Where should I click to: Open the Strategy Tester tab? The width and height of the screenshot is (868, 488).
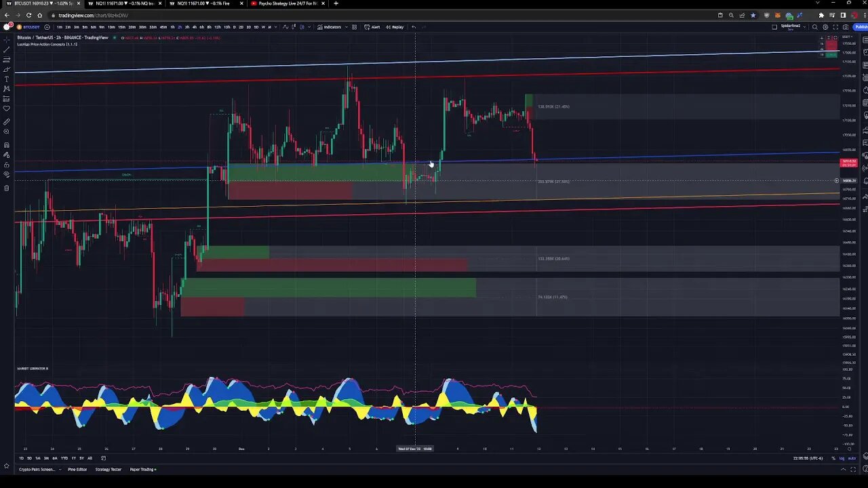point(108,469)
